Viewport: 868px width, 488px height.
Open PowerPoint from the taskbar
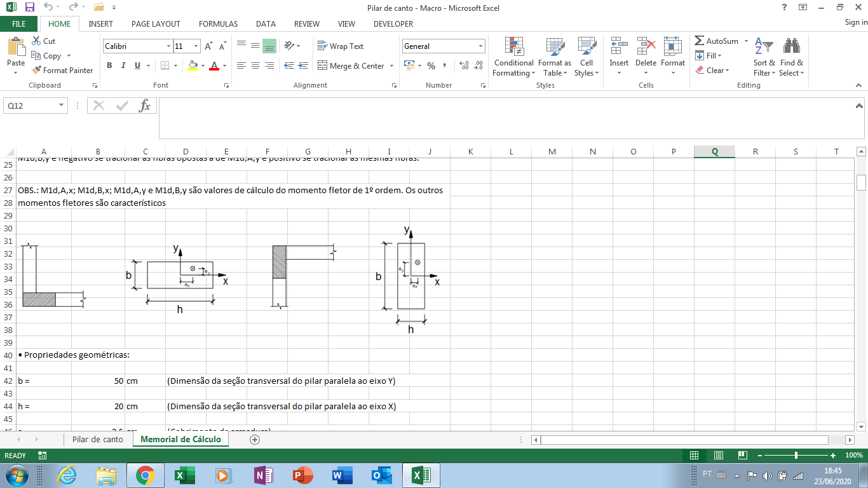(302, 475)
